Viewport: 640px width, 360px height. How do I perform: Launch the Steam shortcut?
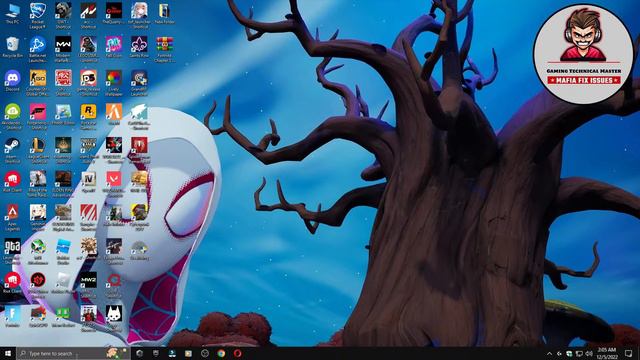(x=12, y=150)
